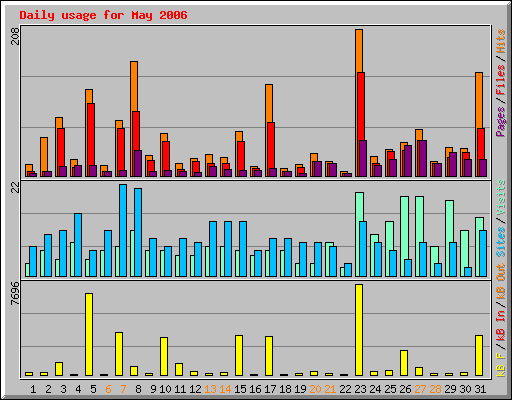The height and width of the screenshot is (400, 512).
Task: Click the blue sites bar for day 15
Action: pyautogui.click(x=243, y=249)
